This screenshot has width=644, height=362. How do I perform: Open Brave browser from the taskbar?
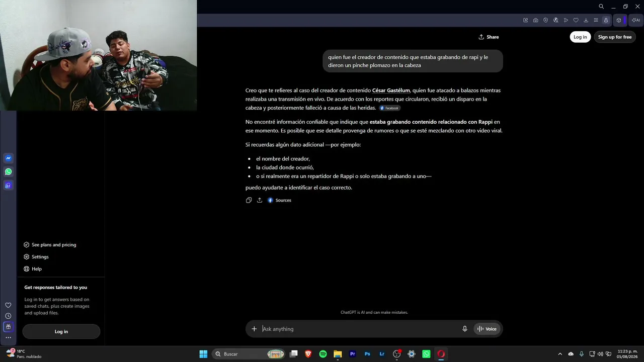(x=308, y=354)
